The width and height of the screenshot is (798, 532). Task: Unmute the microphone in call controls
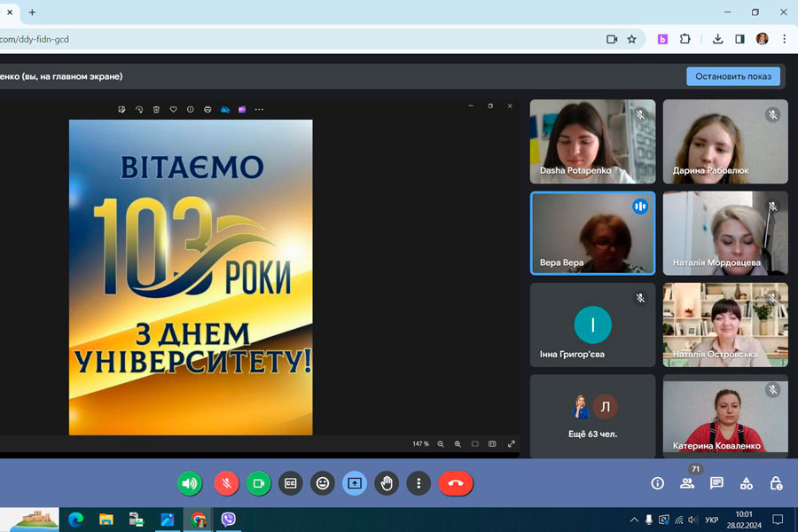click(226, 483)
